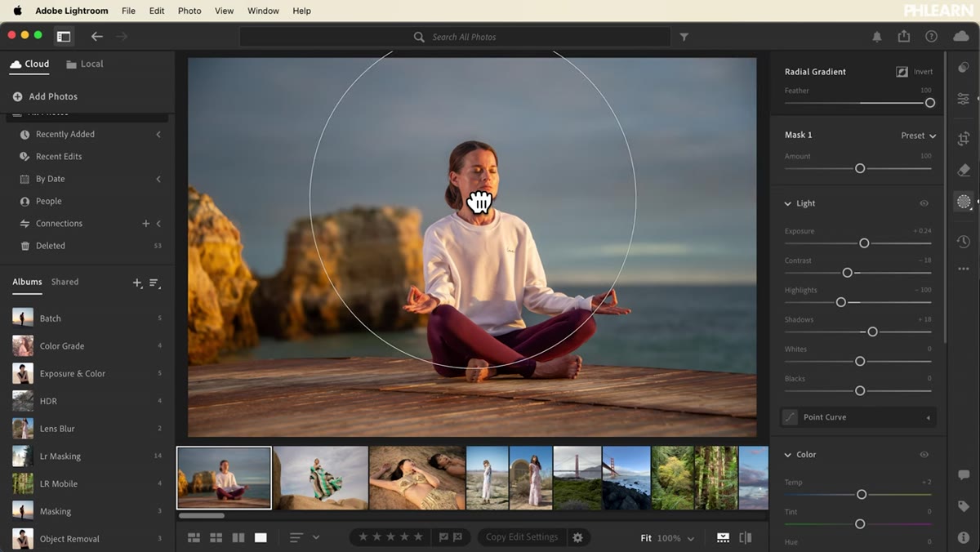Open the search filter funnel

[684, 37]
